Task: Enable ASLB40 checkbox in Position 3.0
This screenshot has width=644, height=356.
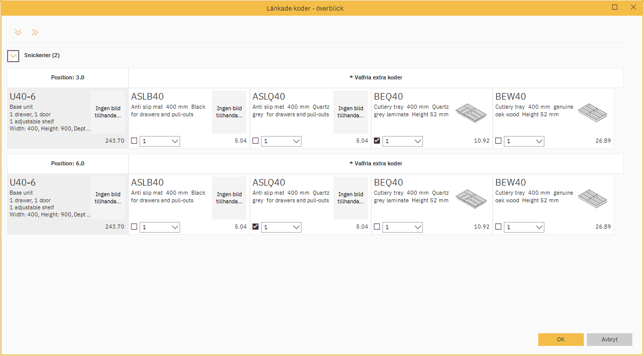Action: pyautogui.click(x=134, y=141)
